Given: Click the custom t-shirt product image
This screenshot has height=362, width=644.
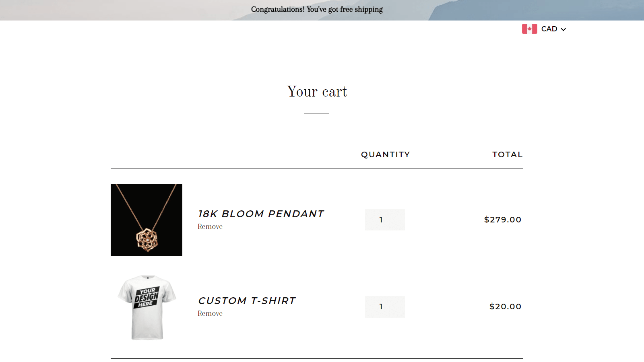Looking at the screenshot, I should click(x=146, y=306).
